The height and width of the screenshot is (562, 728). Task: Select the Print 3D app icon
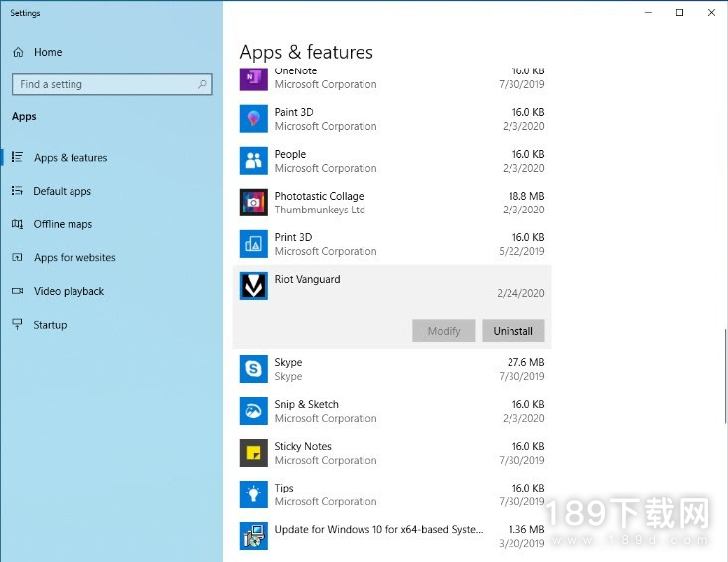coord(254,244)
